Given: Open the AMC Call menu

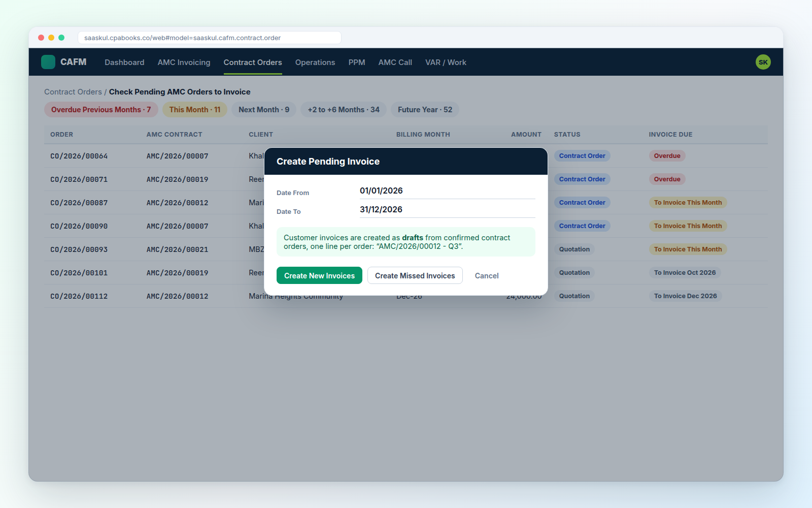Looking at the screenshot, I should coord(395,62).
